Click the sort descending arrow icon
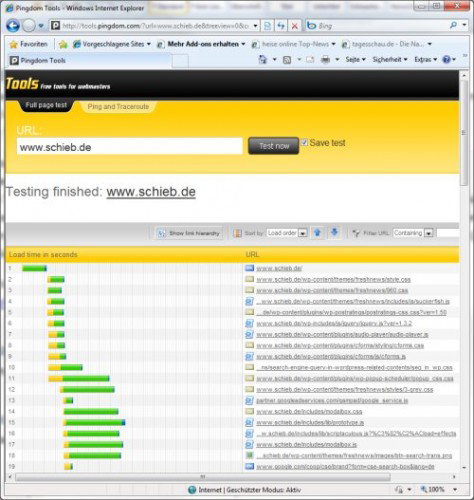This screenshot has width=474, height=500. click(x=334, y=232)
